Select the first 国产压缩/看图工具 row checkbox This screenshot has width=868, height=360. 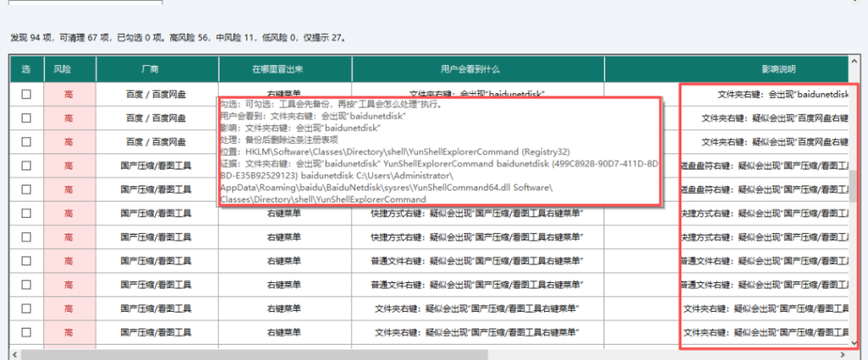26,165
